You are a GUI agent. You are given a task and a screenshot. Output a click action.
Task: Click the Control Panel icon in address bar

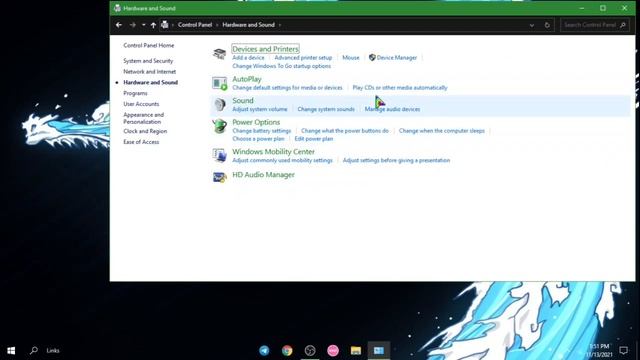pos(164,25)
